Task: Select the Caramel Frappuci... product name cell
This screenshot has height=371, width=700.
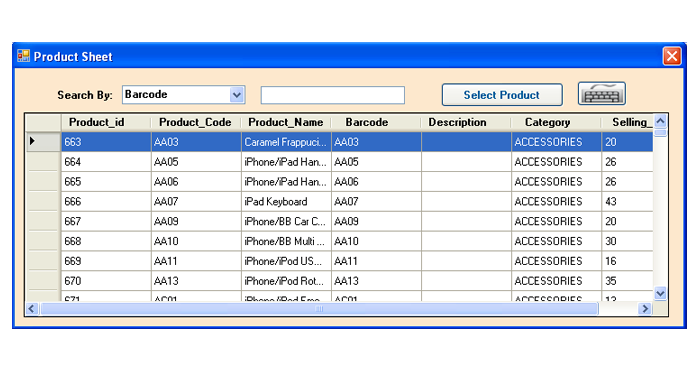Action: click(x=286, y=142)
